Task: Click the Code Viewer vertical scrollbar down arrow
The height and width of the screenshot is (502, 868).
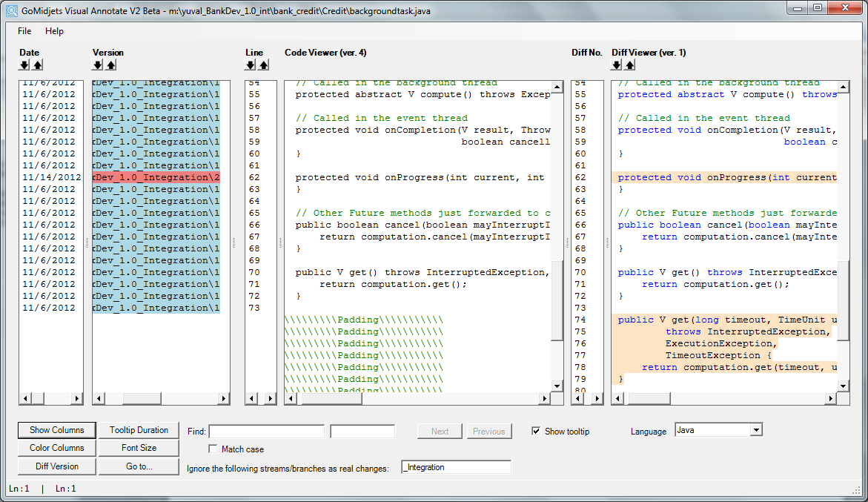Action: tap(557, 386)
